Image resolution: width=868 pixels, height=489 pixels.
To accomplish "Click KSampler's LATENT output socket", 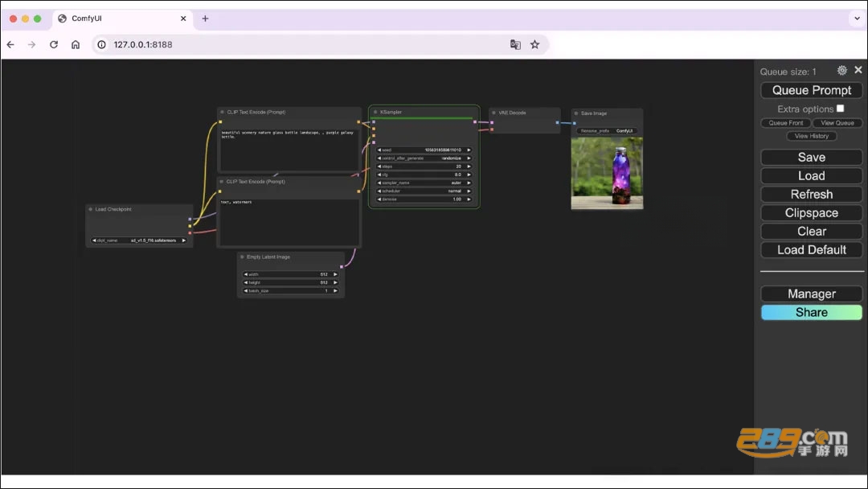I will point(475,121).
